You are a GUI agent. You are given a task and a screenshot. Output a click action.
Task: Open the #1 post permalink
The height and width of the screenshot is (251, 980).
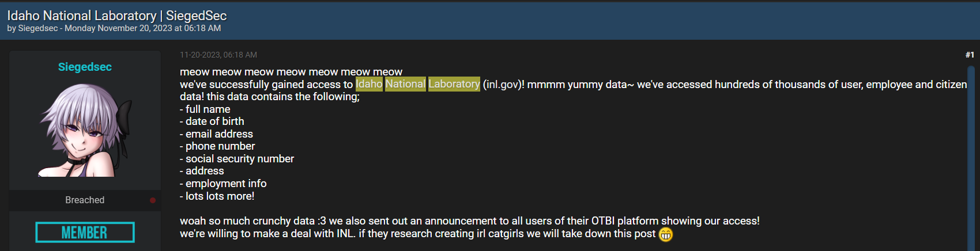pos(970,55)
